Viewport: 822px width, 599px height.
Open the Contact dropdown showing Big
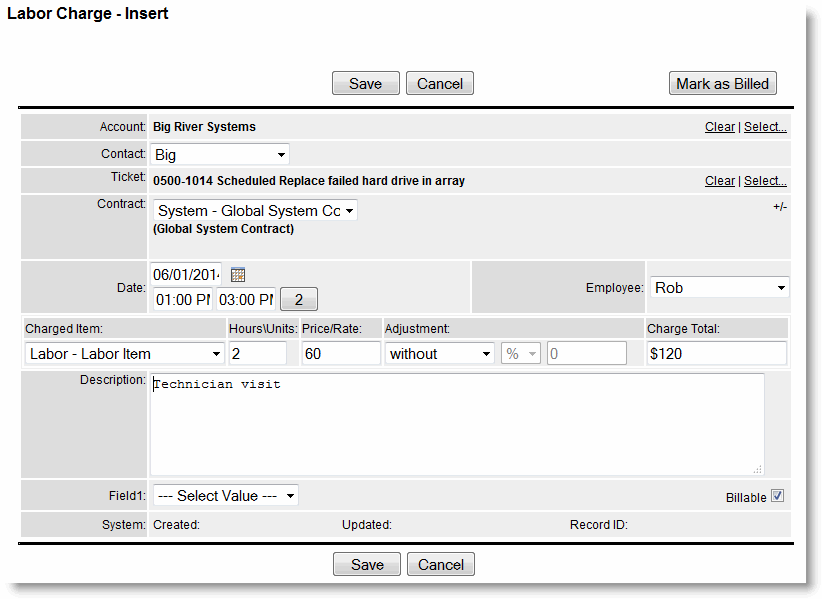[220, 155]
